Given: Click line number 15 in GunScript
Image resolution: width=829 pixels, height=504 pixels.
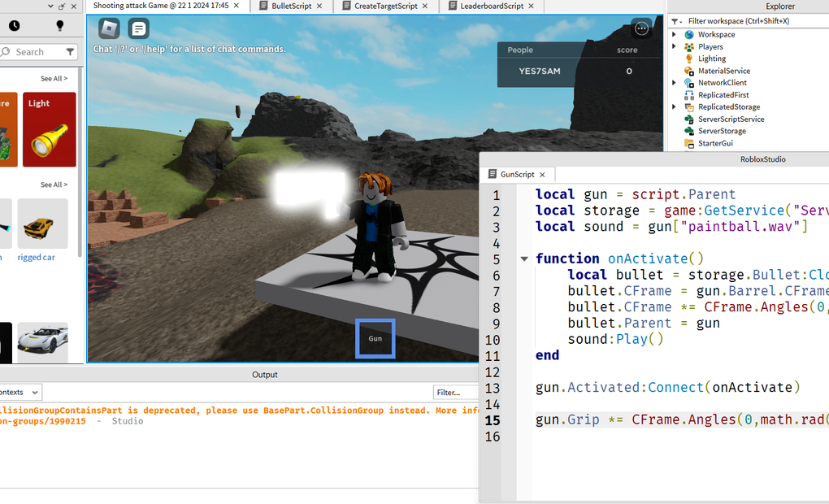Looking at the screenshot, I should click(x=493, y=420).
